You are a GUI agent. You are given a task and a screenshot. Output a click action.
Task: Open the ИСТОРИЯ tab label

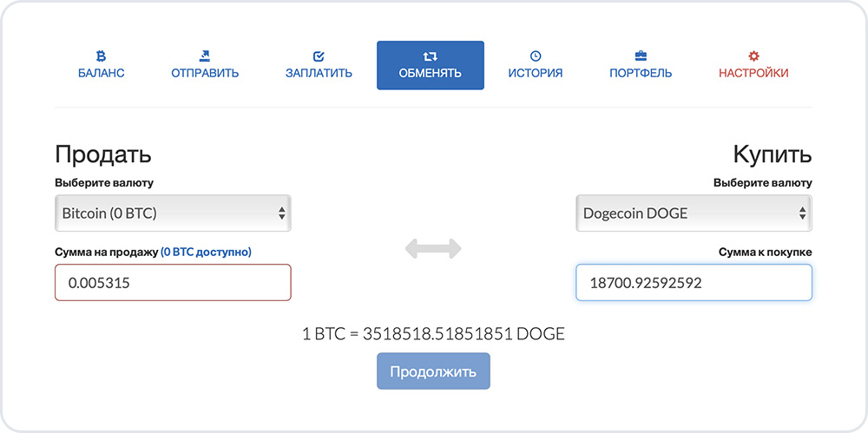(535, 73)
